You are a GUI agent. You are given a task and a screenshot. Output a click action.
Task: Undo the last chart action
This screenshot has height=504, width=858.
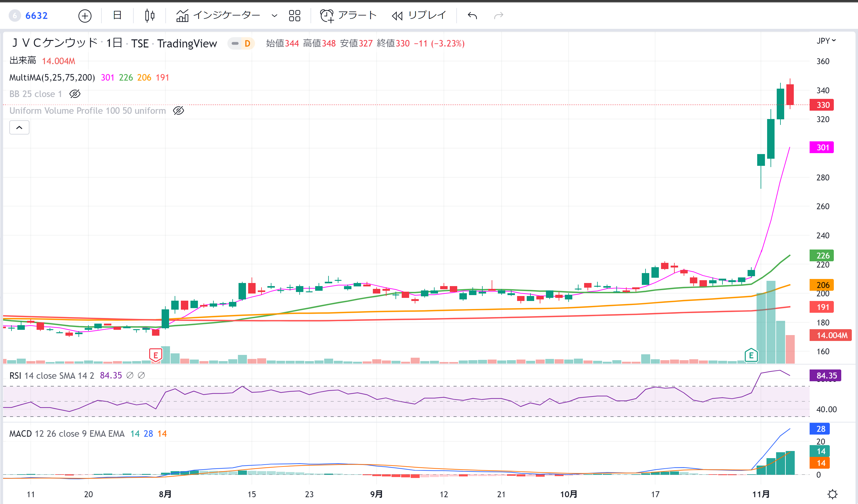tap(472, 16)
